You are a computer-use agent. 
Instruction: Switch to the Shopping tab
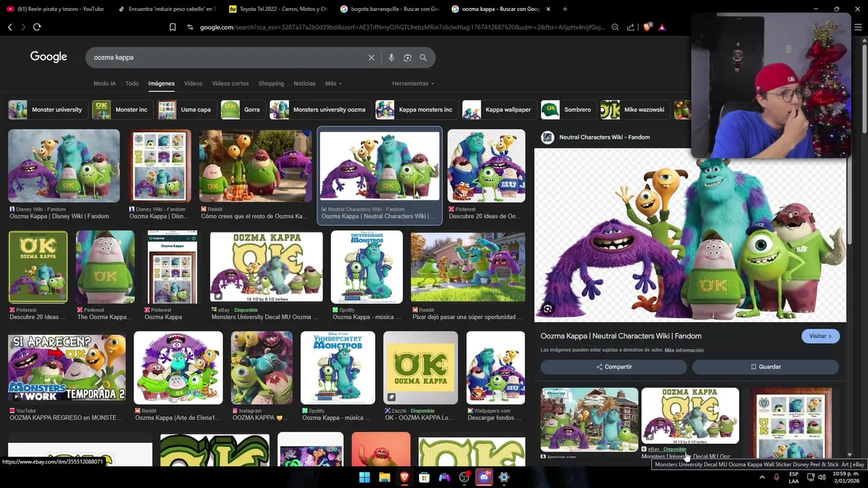pos(271,83)
